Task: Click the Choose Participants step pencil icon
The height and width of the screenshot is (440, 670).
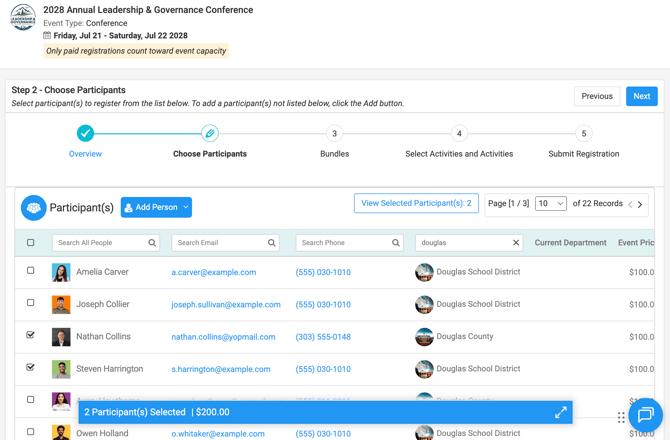Action: click(210, 133)
